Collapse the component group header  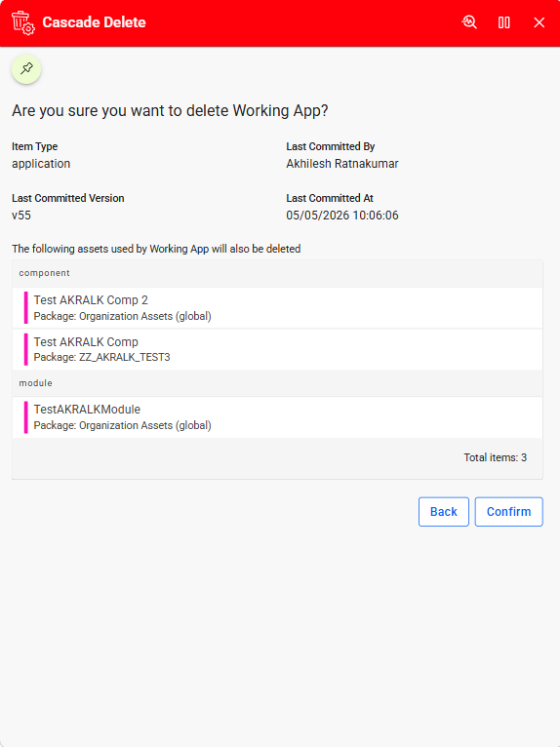tap(277, 273)
